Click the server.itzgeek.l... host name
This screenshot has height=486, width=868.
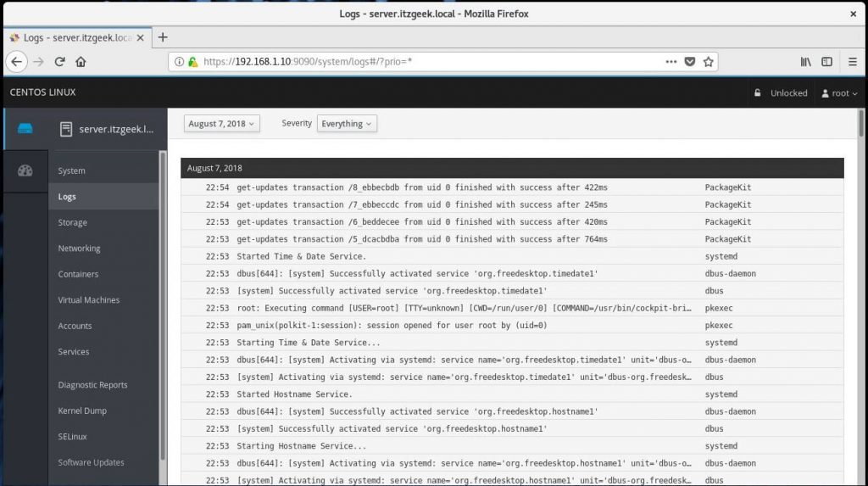116,129
